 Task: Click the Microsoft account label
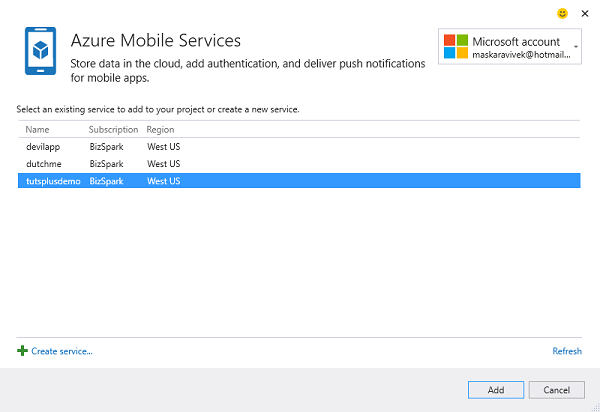pos(516,41)
